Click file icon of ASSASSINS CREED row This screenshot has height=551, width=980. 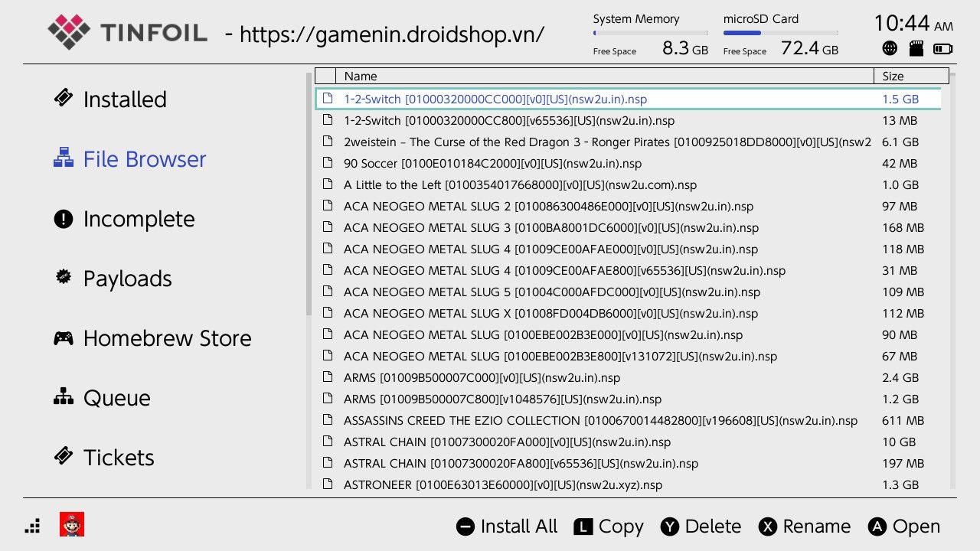coord(328,420)
